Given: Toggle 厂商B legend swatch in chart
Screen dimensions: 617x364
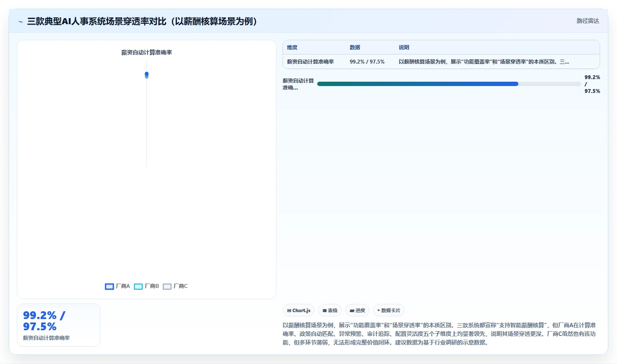Looking at the screenshot, I should click(138, 287).
